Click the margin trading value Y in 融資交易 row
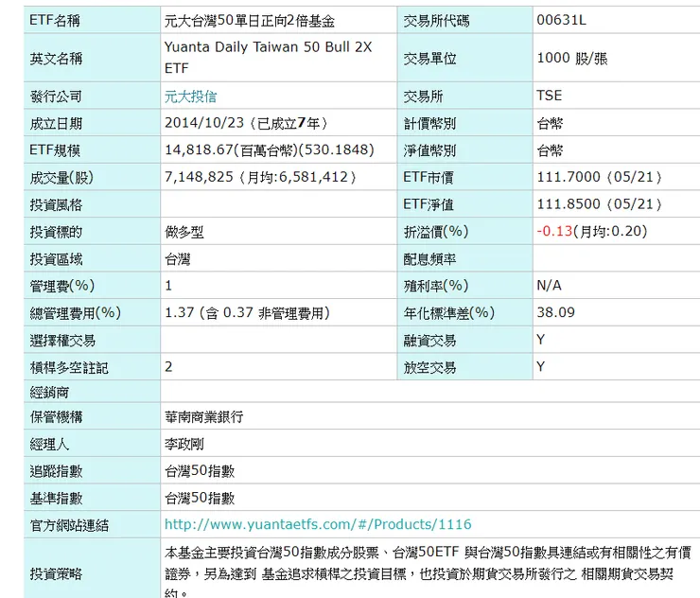 coord(541,340)
